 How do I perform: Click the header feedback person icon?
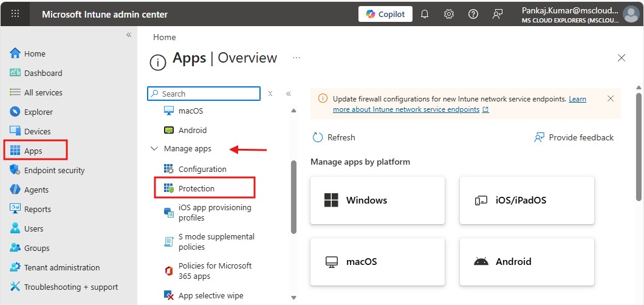[498, 14]
